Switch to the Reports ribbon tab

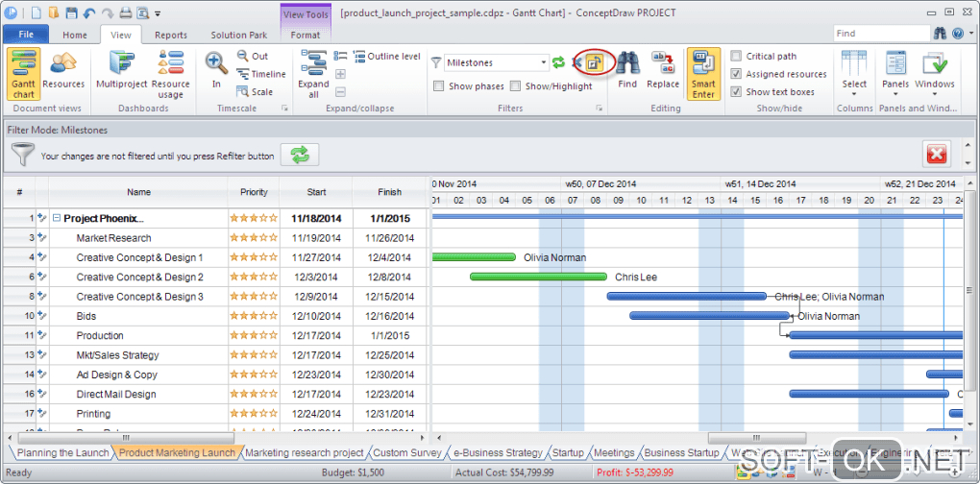pos(171,35)
